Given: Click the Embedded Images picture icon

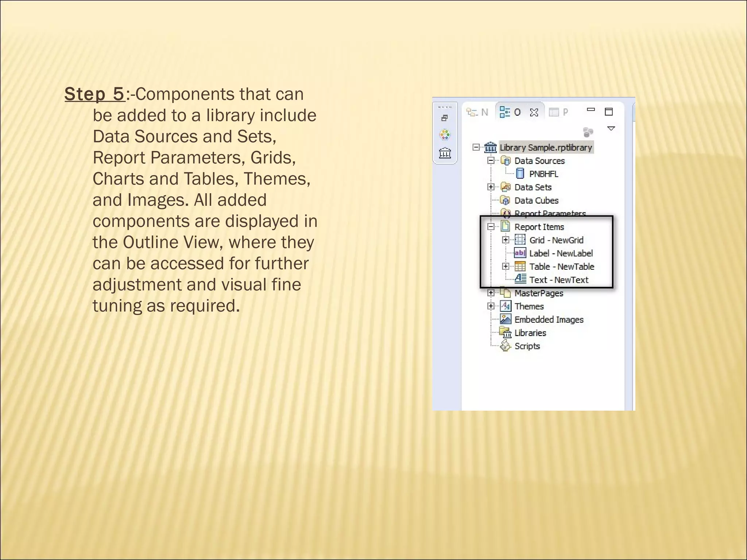Looking at the screenshot, I should tap(506, 319).
